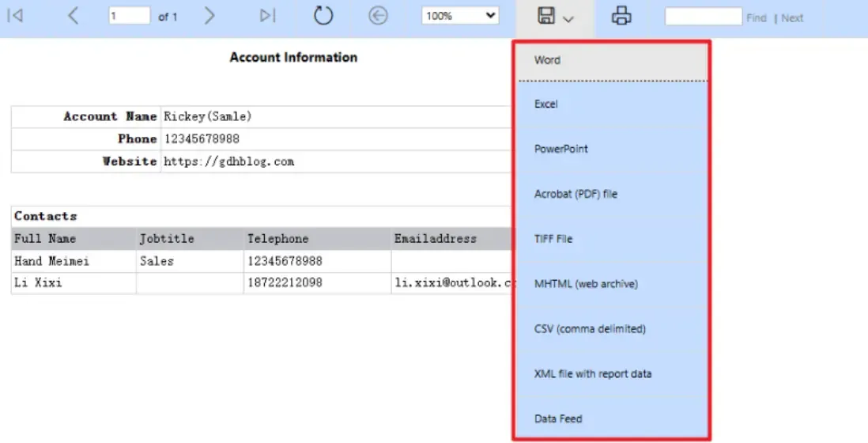
Task: Click the save/export disk icon
Action: pos(546,16)
